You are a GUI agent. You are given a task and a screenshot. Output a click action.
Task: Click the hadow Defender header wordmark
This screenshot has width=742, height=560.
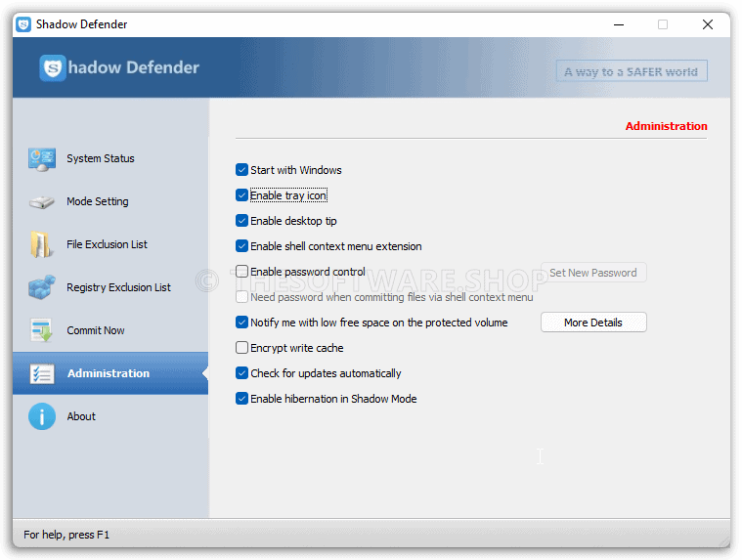pyautogui.click(x=134, y=67)
